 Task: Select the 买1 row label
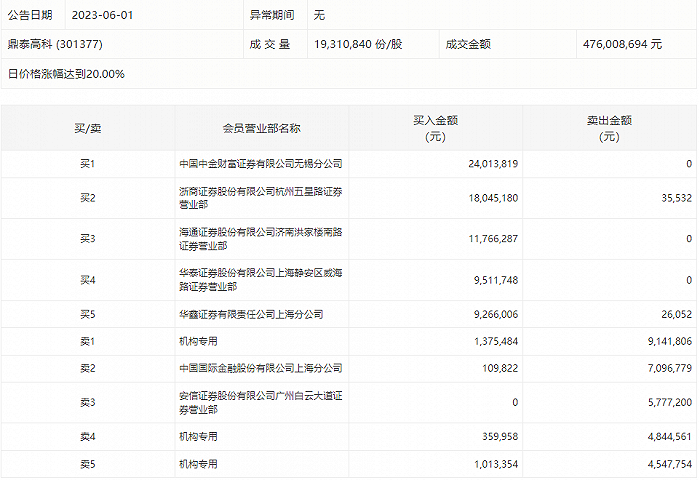coord(88,164)
